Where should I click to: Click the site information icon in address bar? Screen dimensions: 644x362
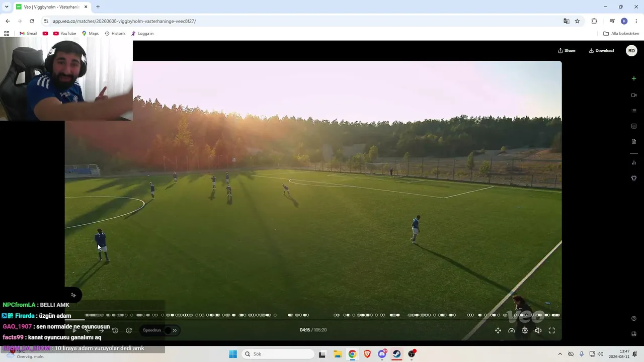[x=46, y=21]
